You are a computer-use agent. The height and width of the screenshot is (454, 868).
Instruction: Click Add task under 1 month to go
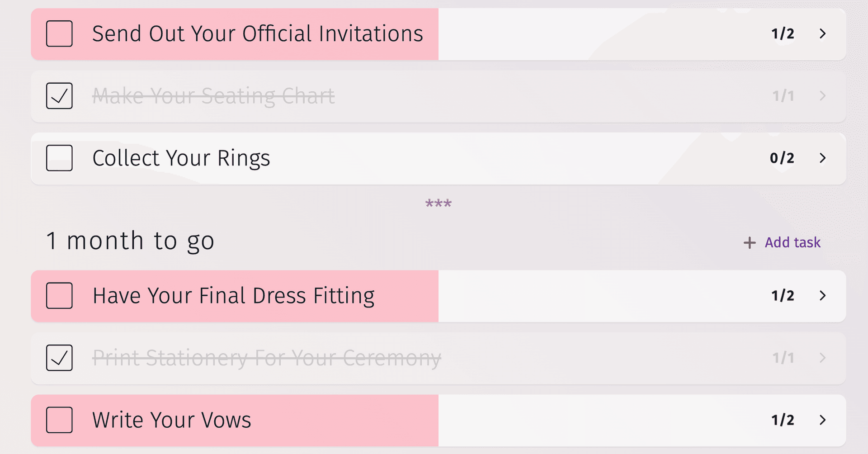point(792,242)
